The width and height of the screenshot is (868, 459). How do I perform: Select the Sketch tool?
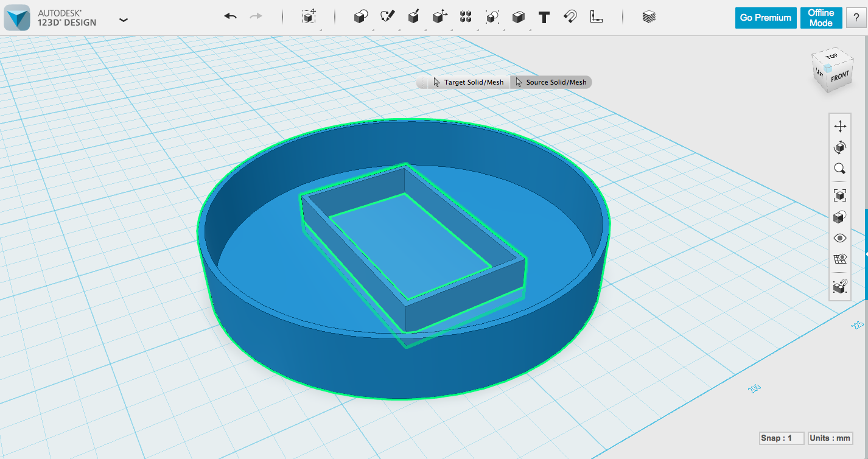(389, 17)
